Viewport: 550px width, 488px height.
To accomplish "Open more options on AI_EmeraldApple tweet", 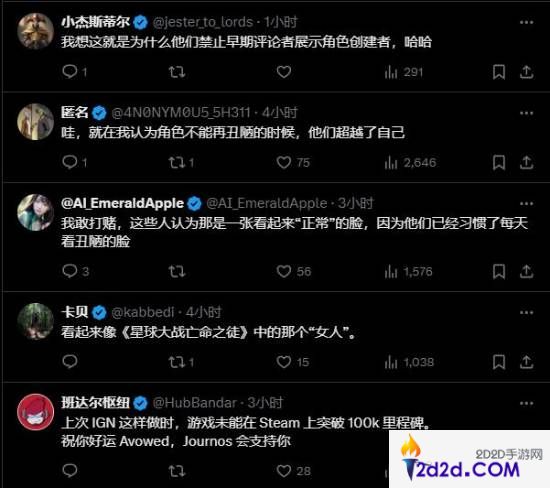I will click(526, 203).
